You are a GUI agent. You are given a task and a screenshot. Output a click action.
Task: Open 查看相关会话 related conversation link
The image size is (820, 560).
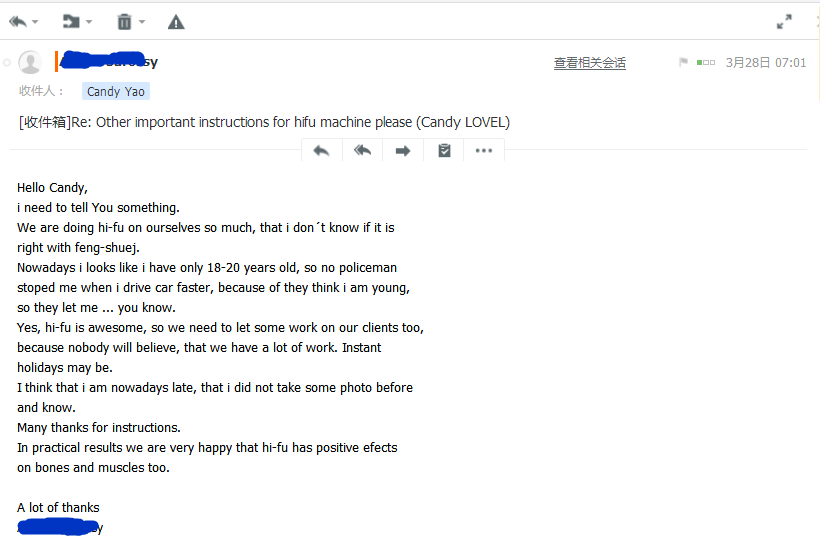pyautogui.click(x=590, y=63)
